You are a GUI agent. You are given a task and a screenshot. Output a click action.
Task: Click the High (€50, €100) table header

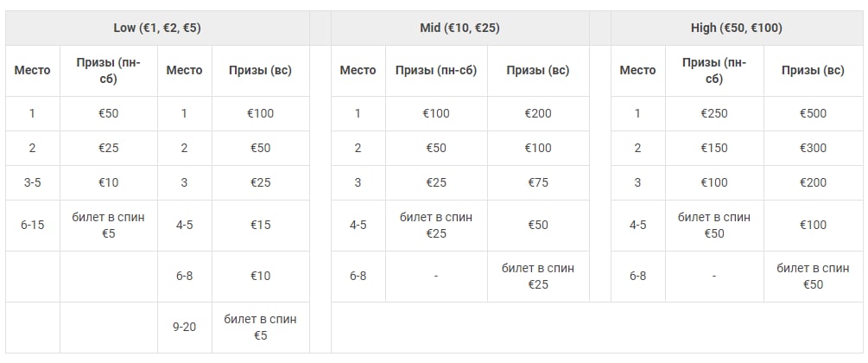pyautogui.click(x=736, y=28)
